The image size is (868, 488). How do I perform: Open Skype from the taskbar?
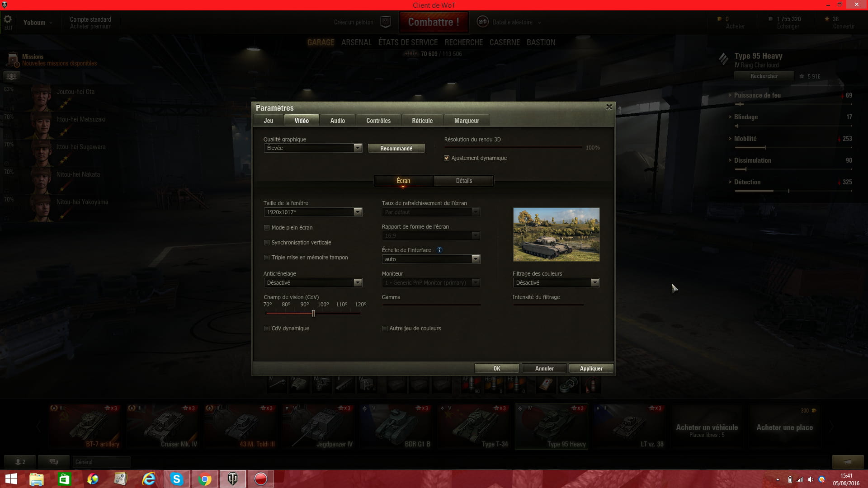pyautogui.click(x=177, y=479)
